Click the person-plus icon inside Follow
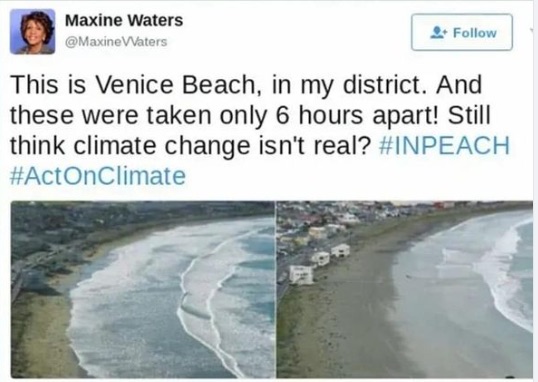Screen dimensions: 538x382 pyautogui.click(x=438, y=33)
